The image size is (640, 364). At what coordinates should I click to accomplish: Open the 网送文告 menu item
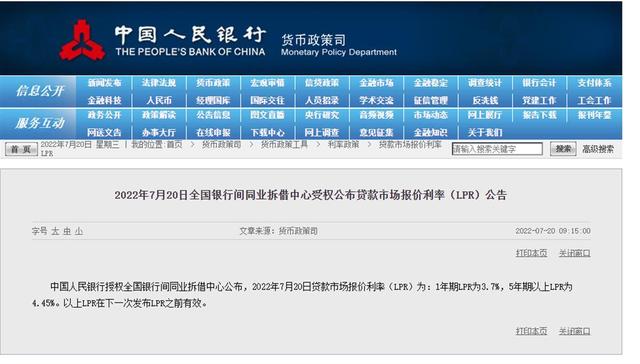tap(104, 133)
